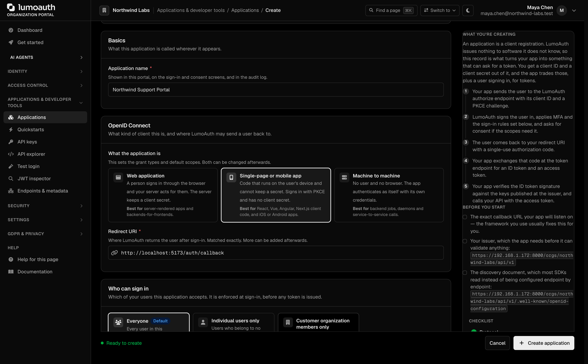The width and height of the screenshot is (588, 364).
Task: Click the API keys key icon
Action: coord(11,142)
